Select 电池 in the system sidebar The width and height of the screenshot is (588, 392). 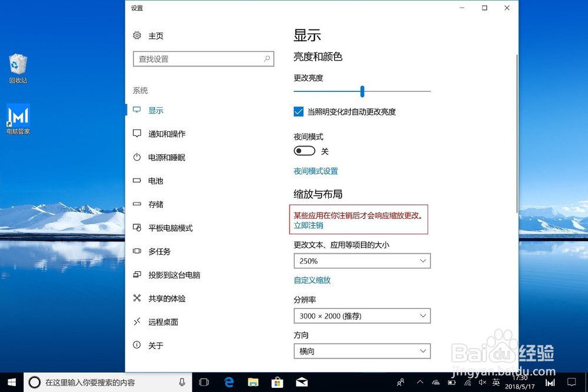pyautogui.click(x=156, y=181)
